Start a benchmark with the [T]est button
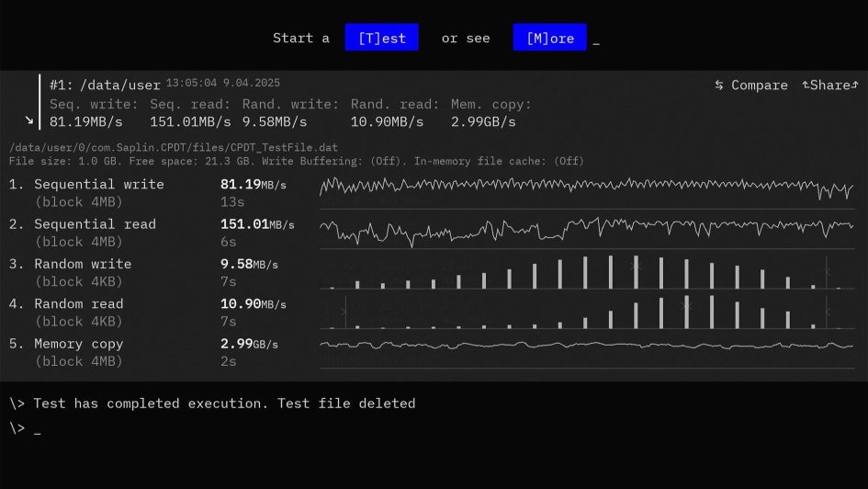Image resolution: width=868 pixels, height=489 pixels. (381, 38)
